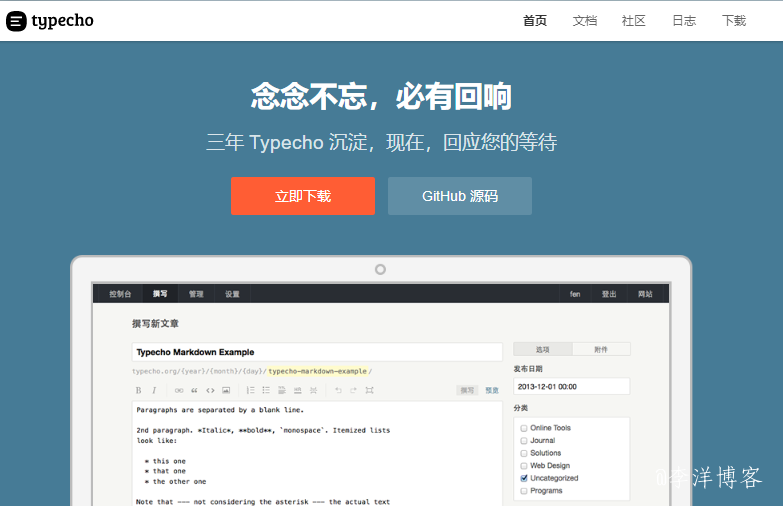
Task: Click the Typecho Markdown Example title field
Action: click(x=317, y=352)
